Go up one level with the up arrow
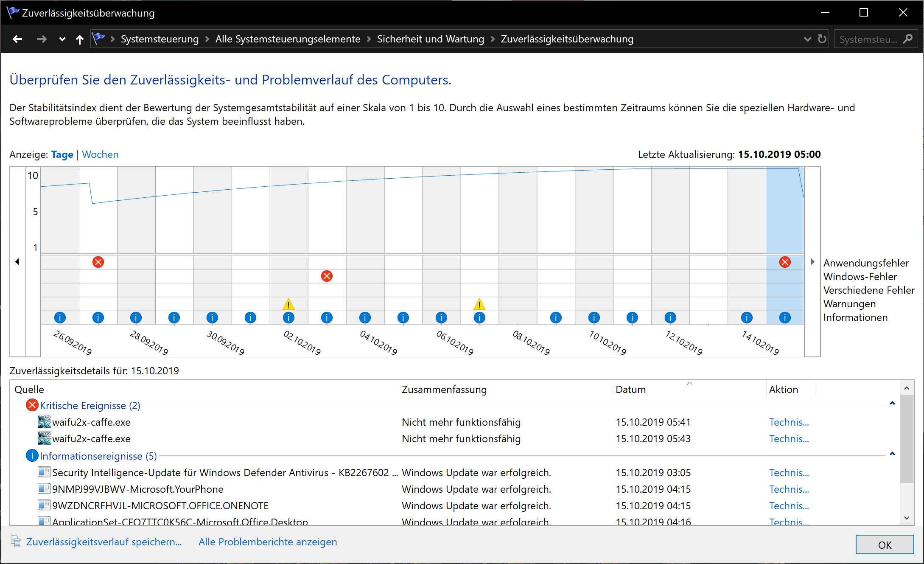Screen dimensions: 924x564 [x=79, y=39]
